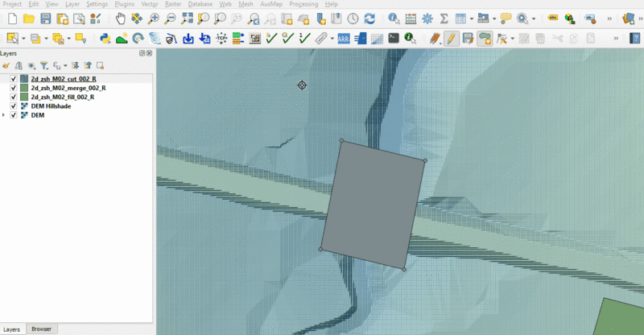
Task: Select the Identify Features tool
Action: point(393,18)
